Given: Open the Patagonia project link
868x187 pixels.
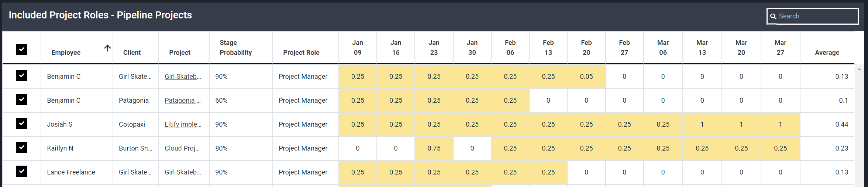Looking at the screenshot, I should 183,100.
